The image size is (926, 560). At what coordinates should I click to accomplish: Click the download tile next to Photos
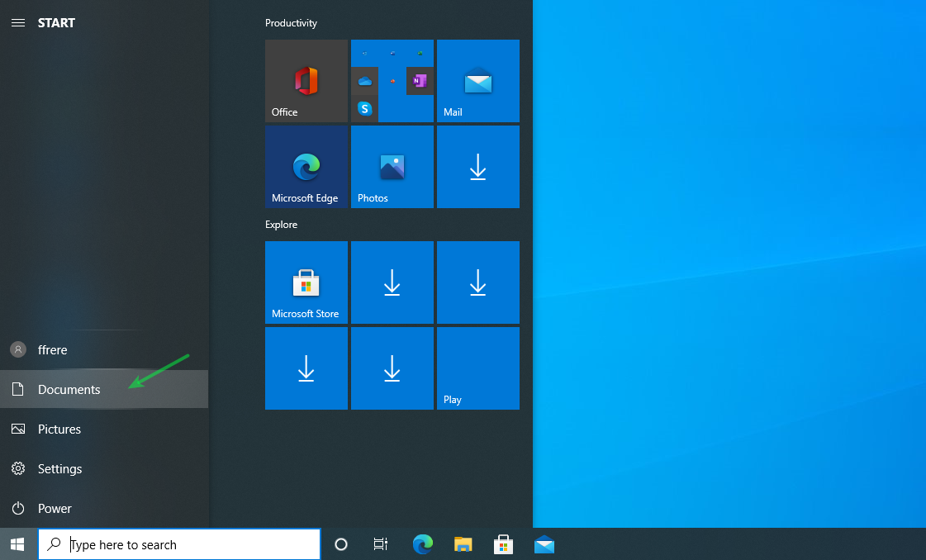(x=478, y=167)
